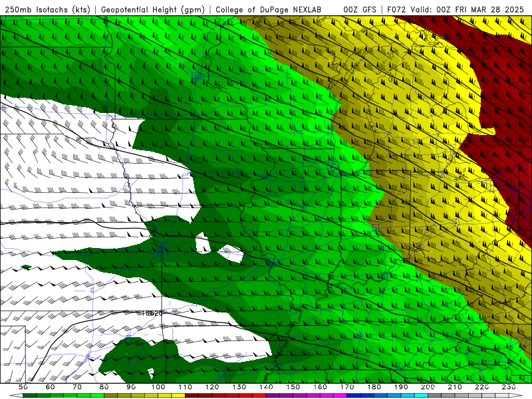Click the bright yellow swatch before 110
Screen dimensions: 532x399
(x=178, y=395)
